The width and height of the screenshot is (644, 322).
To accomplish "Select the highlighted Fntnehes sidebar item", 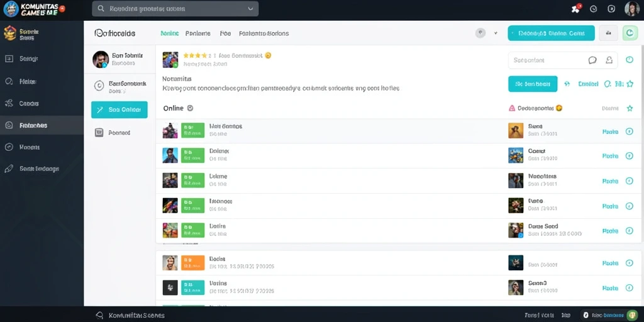I will pyautogui.click(x=42, y=125).
